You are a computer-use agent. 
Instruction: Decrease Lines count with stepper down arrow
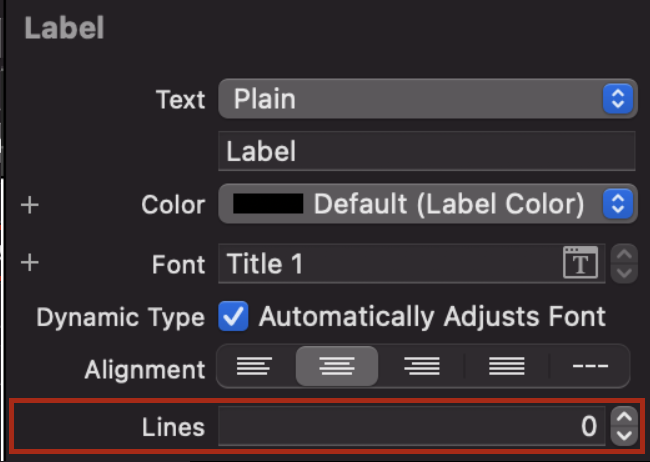[x=624, y=436]
